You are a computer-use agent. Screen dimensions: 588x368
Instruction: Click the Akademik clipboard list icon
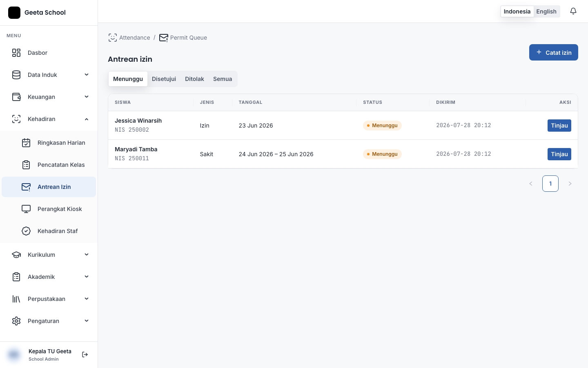16,277
